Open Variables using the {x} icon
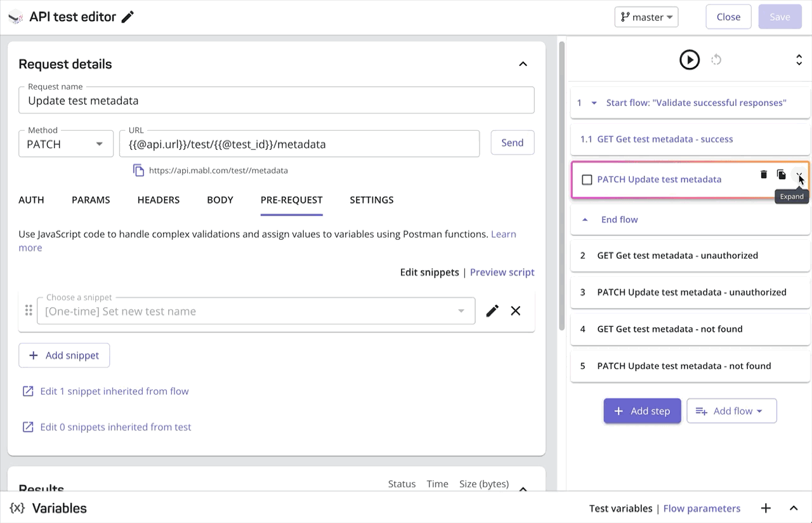This screenshot has height=523, width=812. [17, 508]
